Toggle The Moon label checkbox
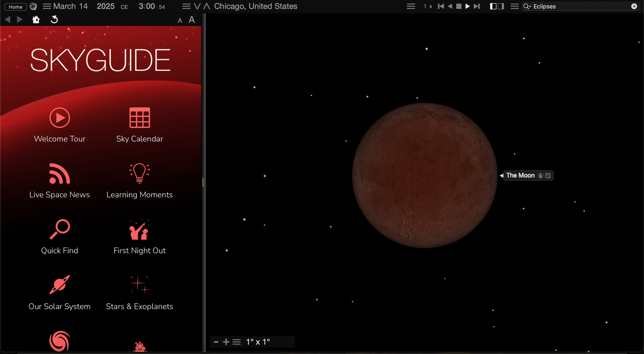Viewport: 644px width, 354px height. 548,175
